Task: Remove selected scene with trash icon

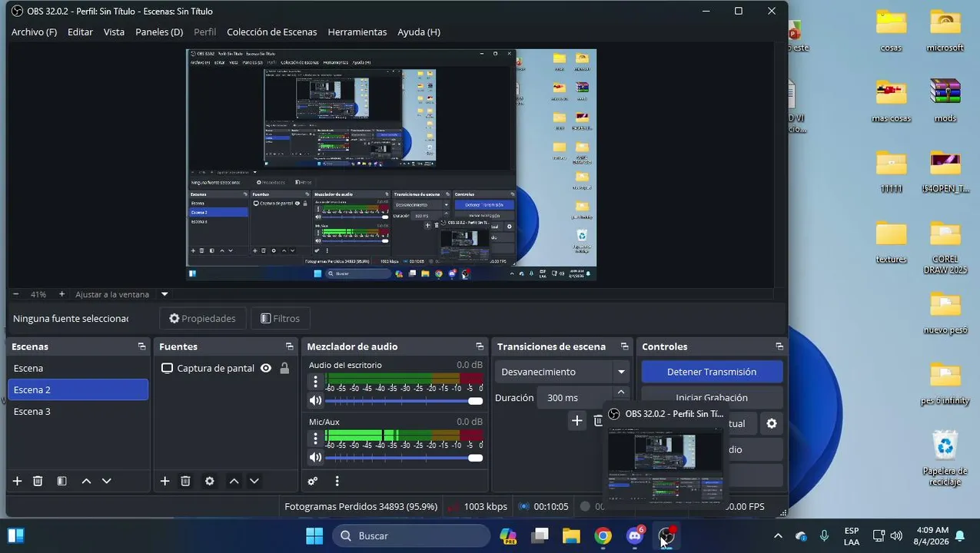Action: pyautogui.click(x=38, y=481)
